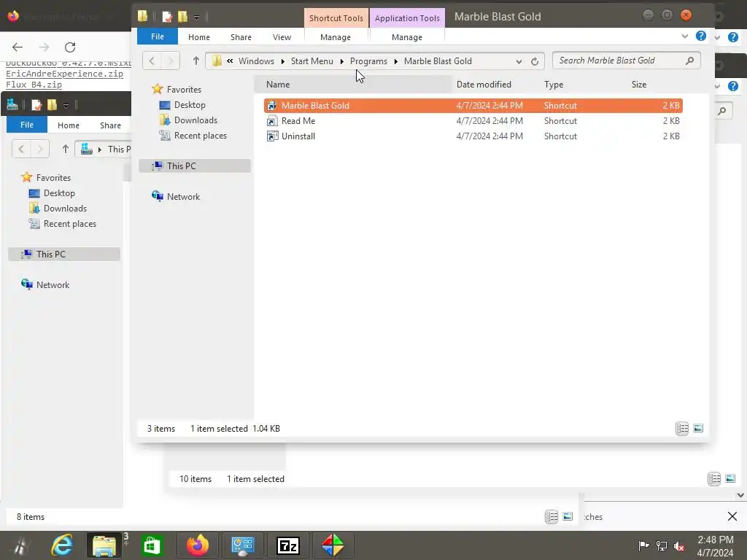The width and height of the screenshot is (747, 560).
Task: Open the View ribbon tab
Action: click(x=282, y=37)
